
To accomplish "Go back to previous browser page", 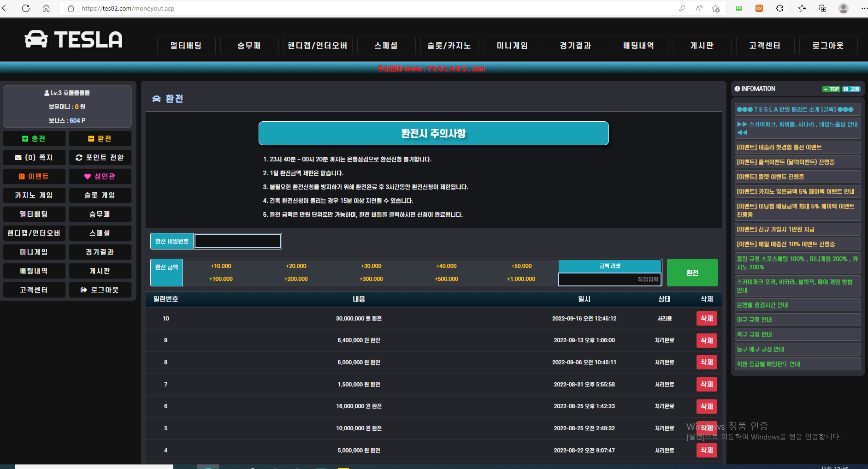I will click(6, 8).
